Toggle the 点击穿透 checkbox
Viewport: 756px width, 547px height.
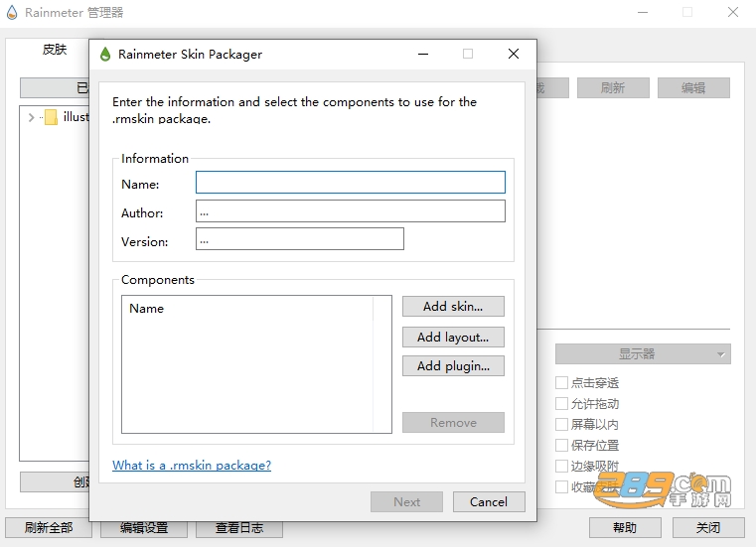coord(561,382)
